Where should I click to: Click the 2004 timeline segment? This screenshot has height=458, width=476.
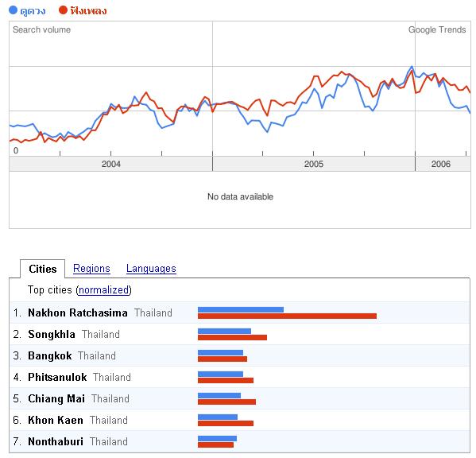(x=110, y=164)
